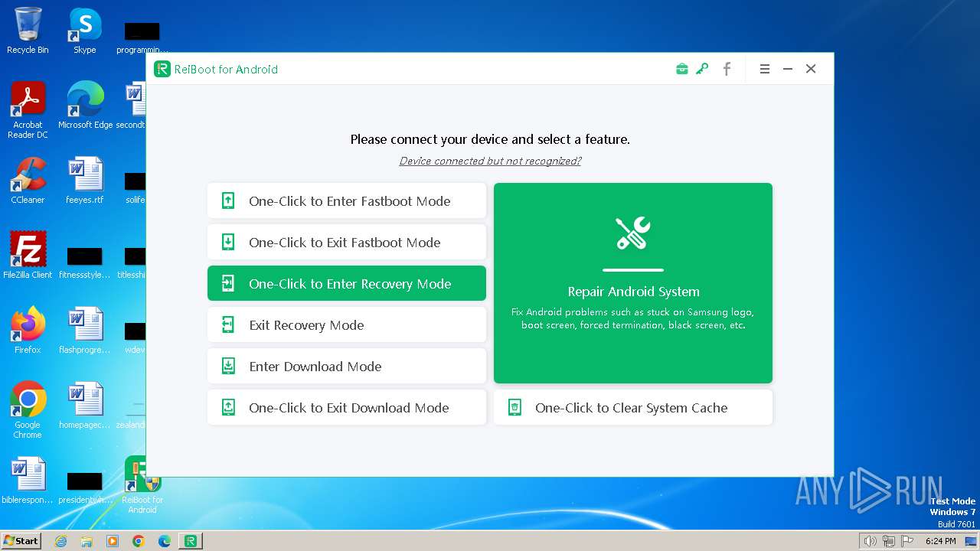980x551 pixels.
Task: Select One-Click to Exit Fastboot Mode
Action: 347,242
